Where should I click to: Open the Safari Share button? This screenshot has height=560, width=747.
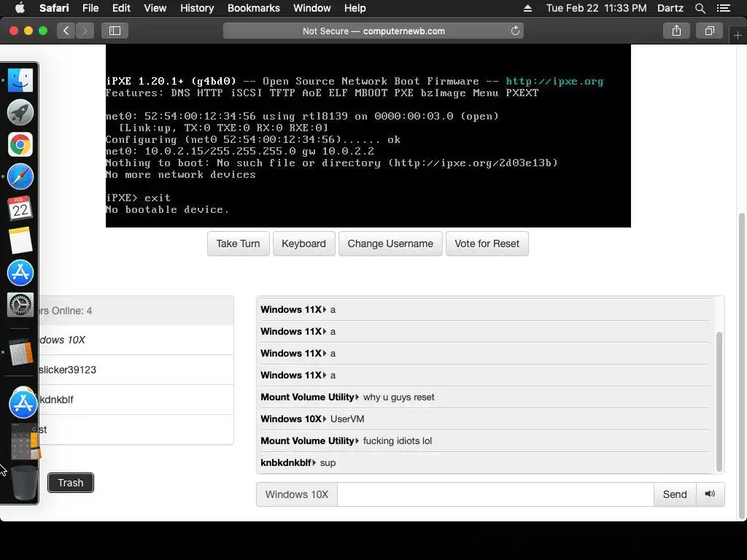pyautogui.click(x=676, y=31)
